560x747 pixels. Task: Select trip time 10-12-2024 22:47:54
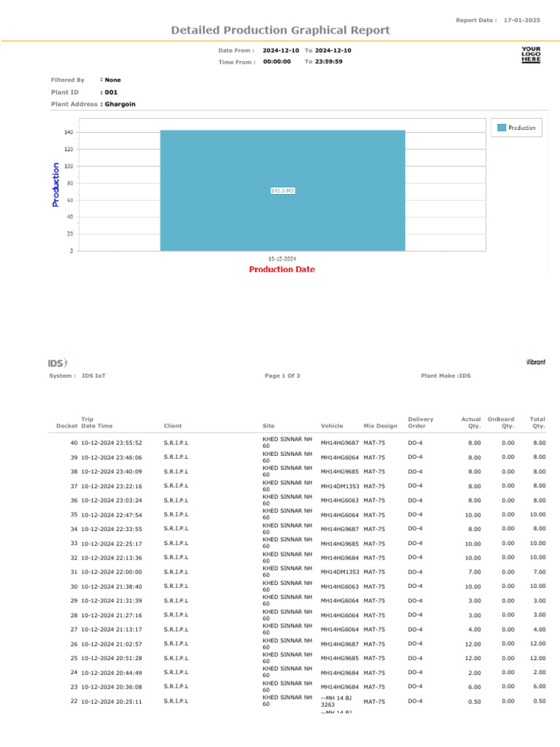pyautogui.click(x=112, y=515)
